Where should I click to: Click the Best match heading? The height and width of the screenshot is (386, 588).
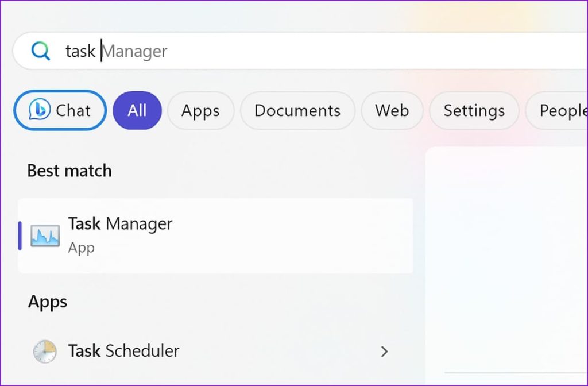click(x=69, y=171)
